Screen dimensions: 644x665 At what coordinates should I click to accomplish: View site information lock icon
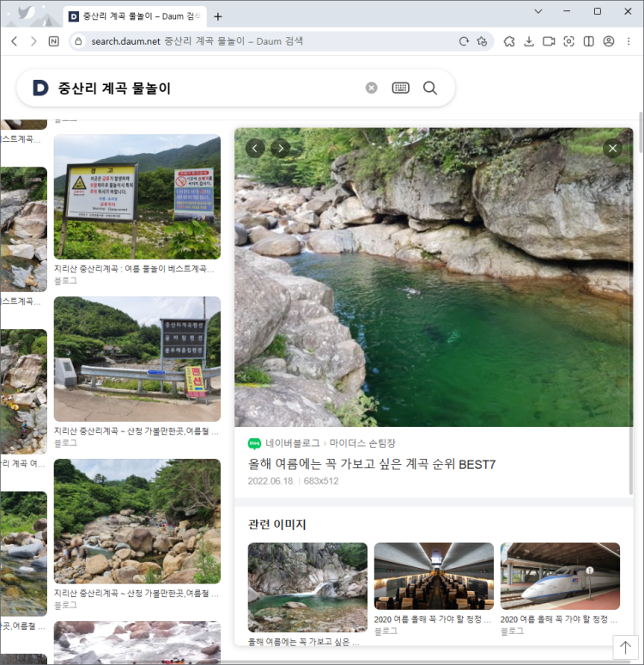click(x=78, y=41)
